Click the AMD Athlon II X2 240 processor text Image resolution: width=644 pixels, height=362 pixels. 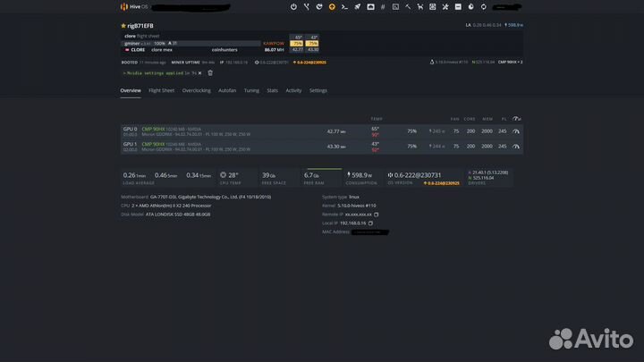click(171, 206)
